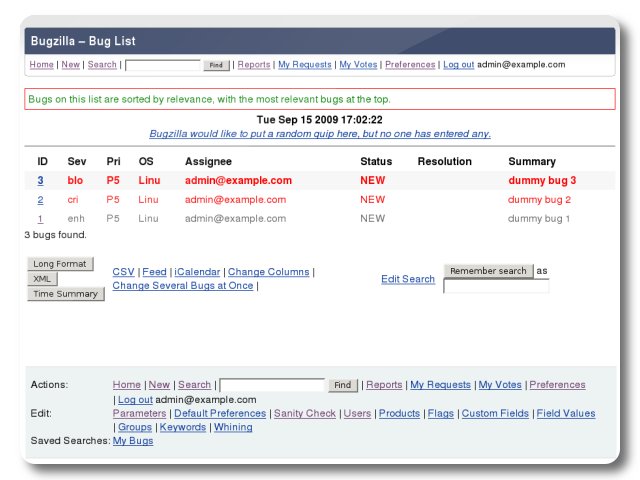The width and height of the screenshot is (640, 480).
Task: Open bug ID 1 link
Action: [42, 219]
